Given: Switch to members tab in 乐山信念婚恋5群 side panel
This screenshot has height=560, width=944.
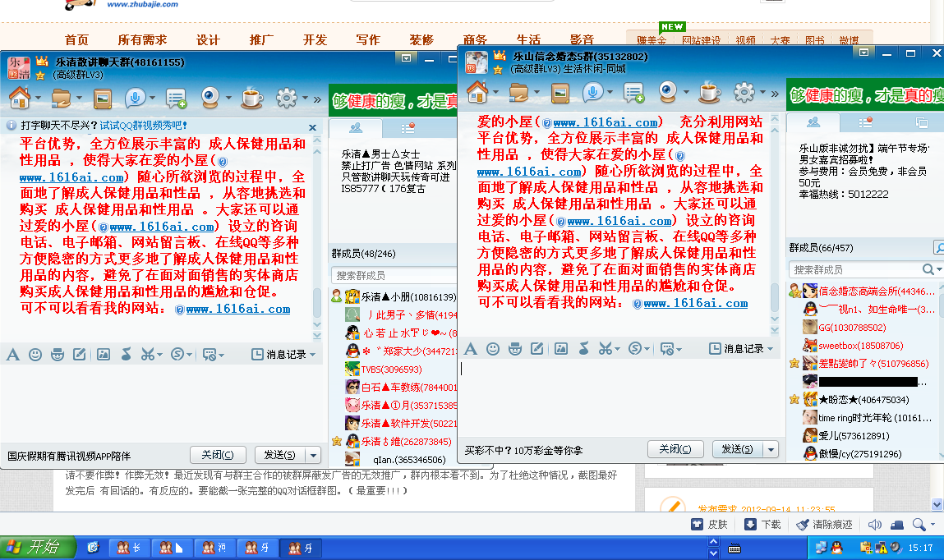Looking at the screenshot, I should pyautogui.click(x=813, y=122).
